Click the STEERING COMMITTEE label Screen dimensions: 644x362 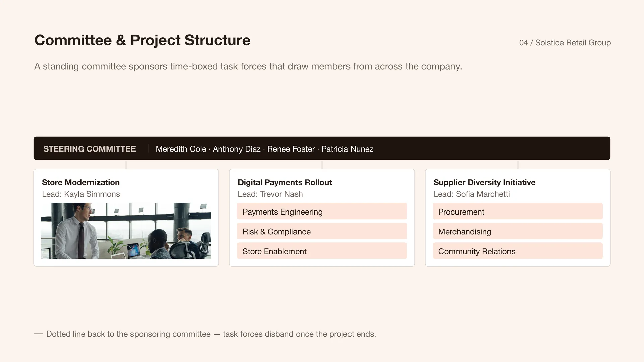point(90,149)
